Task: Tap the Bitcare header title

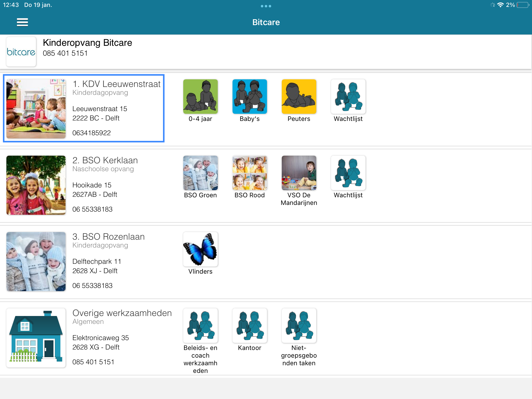Action: (x=266, y=22)
